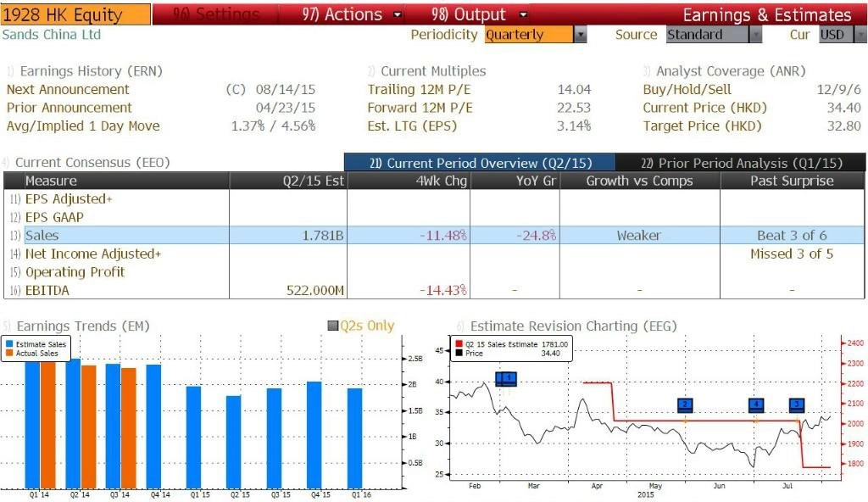Open the Actions dropdown menu
This screenshot has height=502, width=868.
tap(352, 14)
